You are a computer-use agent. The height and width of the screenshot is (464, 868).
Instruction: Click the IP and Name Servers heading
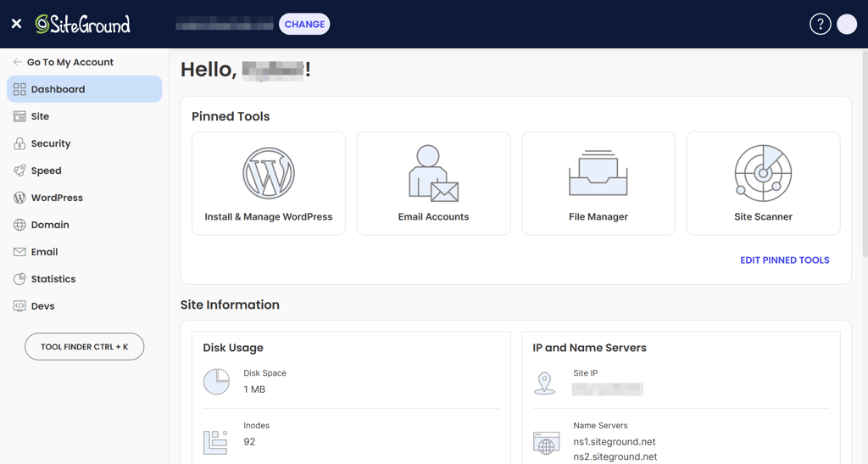click(x=590, y=348)
